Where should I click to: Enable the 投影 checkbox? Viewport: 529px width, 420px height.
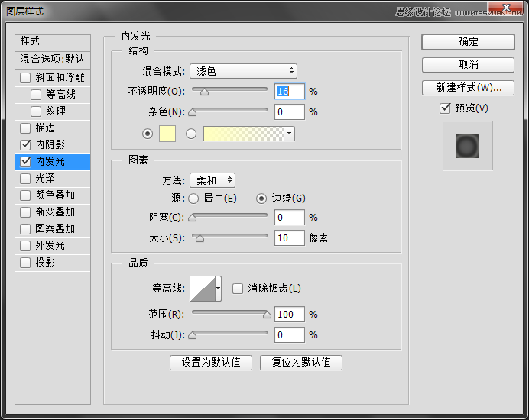click(x=25, y=262)
